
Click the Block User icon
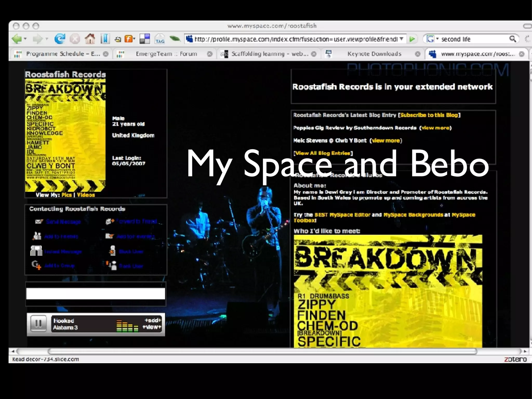tap(112, 251)
